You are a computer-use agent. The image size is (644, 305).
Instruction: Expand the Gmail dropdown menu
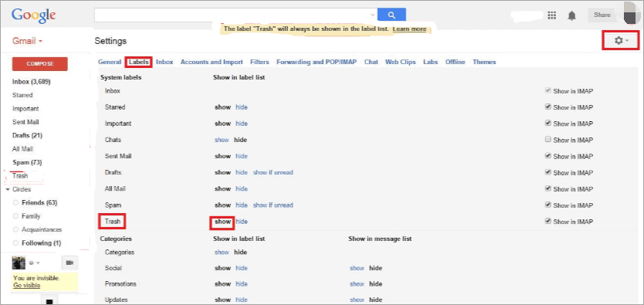28,41
